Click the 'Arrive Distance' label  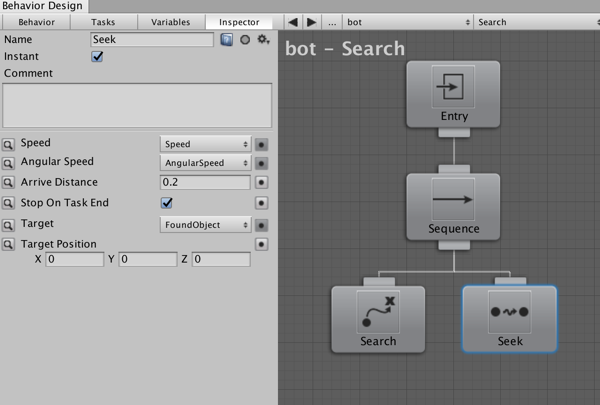point(59,182)
